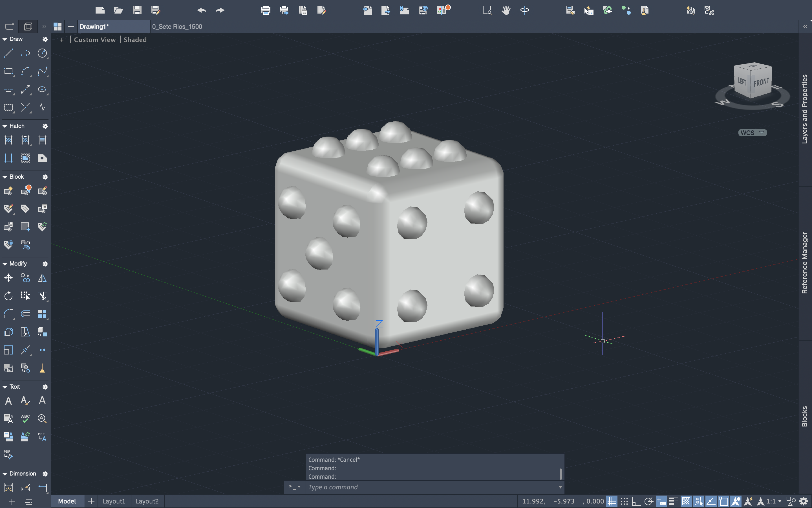Select the Offset tool
This screenshot has width=812, height=508.
[25, 314]
